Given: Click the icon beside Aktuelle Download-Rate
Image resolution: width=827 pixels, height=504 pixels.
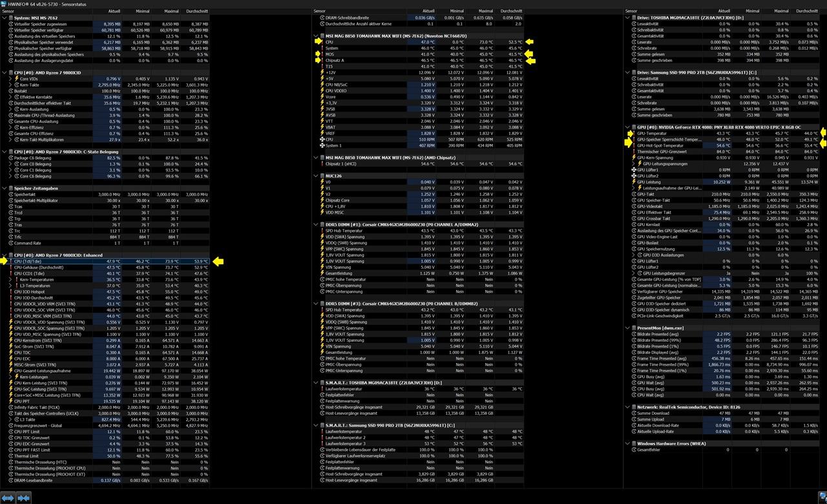Looking at the screenshot, I should click(633, 426).
